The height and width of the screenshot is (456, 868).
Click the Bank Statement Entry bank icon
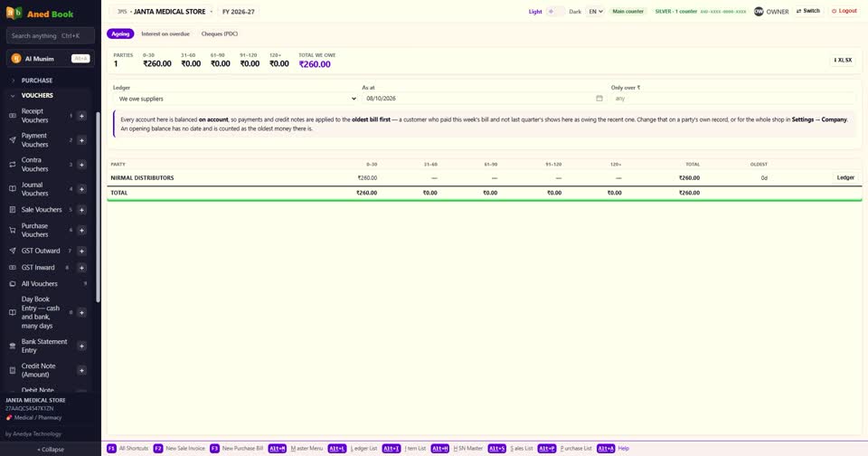click(12, 347)
